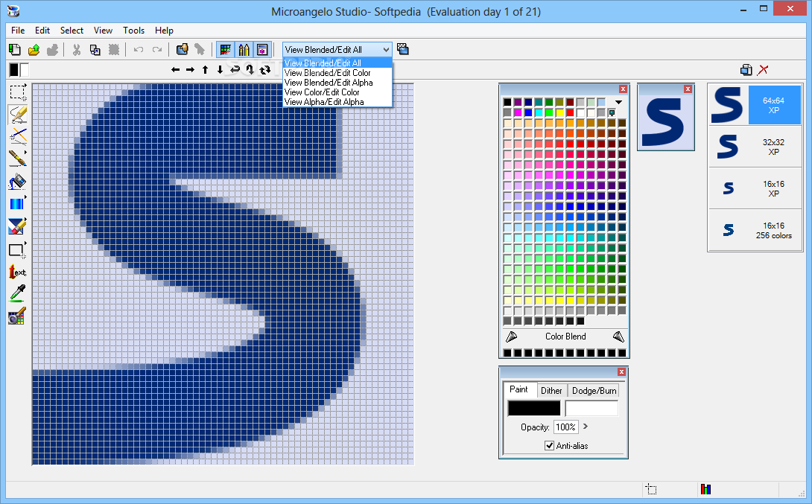This screenshot has height=504, width=812.
Task: Pick the black swatch in palette top row
Action: (507, 102)
